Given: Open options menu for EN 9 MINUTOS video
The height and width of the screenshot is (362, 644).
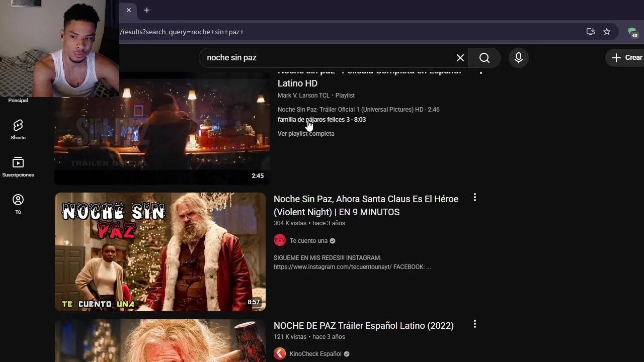Looking at the screenshot, I should point(474,198).
